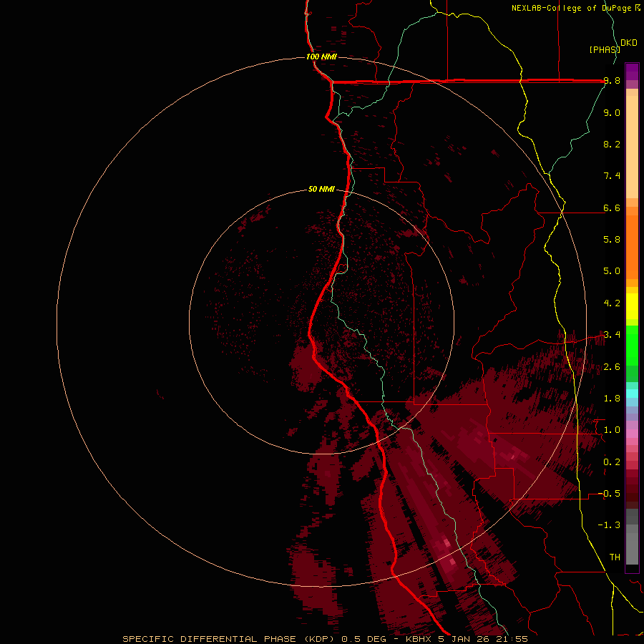Image resolution: width=644 pixels, height=644 pixels.
Task: Click the 6.6 scale value
Action: pos(612,208)
